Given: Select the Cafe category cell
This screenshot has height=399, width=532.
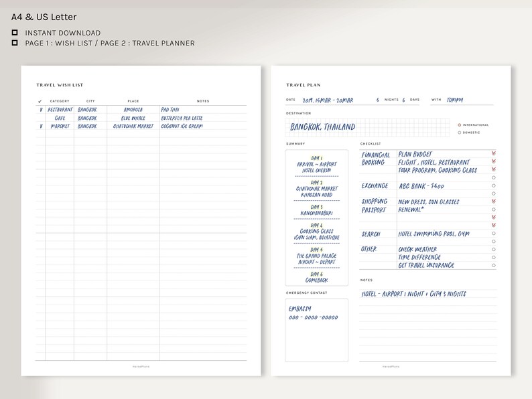Looking at the screenshot, I should (x=60, y=118).
